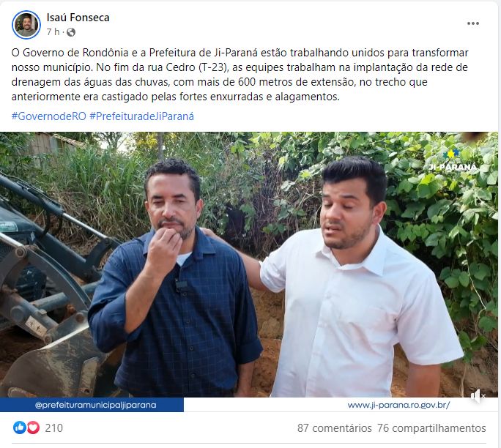Click the post text about Rondônia government
Viewport: 501px width, 448px height.
click(240, 75)
